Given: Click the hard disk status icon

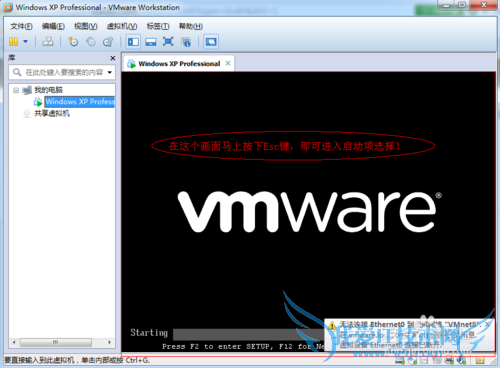Looking at the screenshot, I should (400, 360).
